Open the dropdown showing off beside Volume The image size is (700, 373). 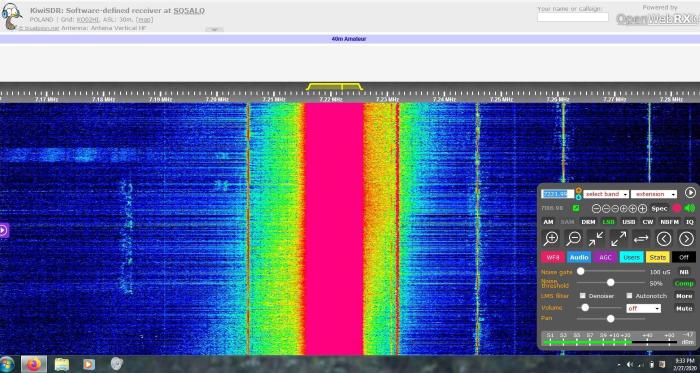(x=643, y=308)
